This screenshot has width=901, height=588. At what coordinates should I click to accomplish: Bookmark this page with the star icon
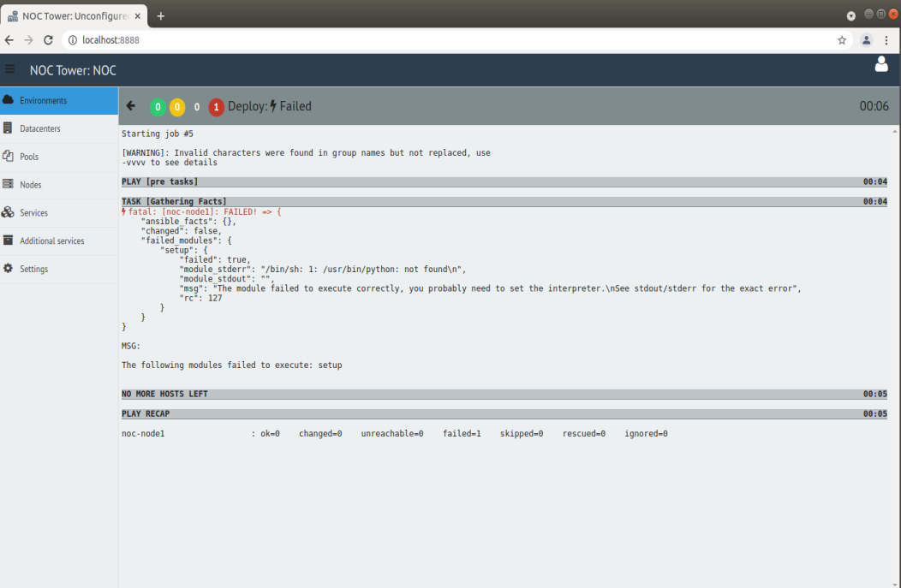tap(842, 39)
